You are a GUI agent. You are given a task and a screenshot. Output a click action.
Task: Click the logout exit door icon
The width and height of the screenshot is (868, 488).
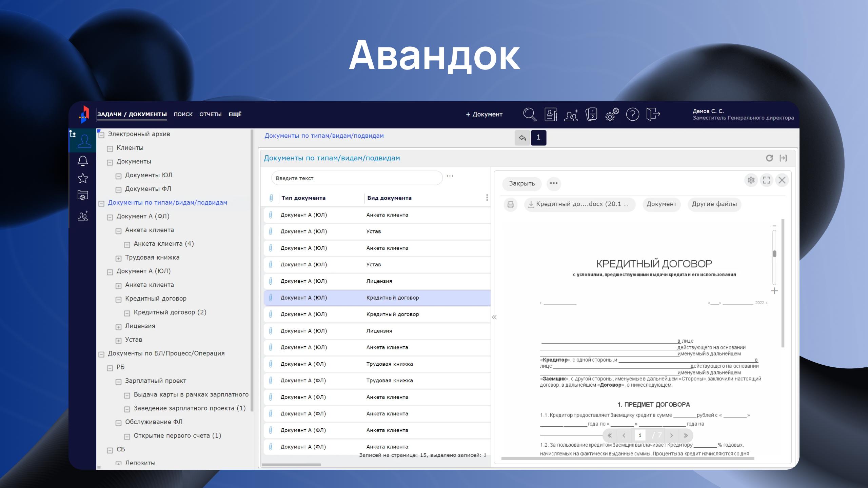click(653, 114)
